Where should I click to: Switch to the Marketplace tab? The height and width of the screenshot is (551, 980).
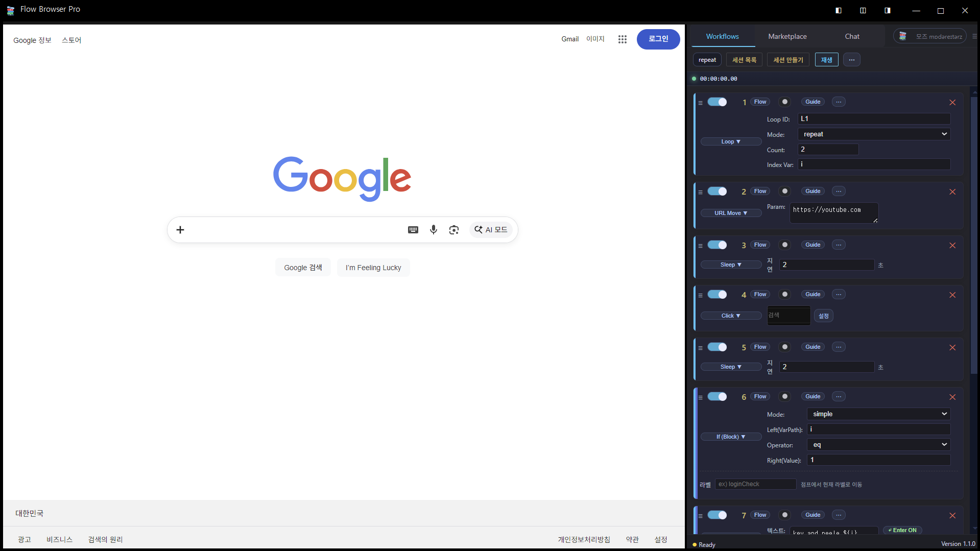coord(787,36)
